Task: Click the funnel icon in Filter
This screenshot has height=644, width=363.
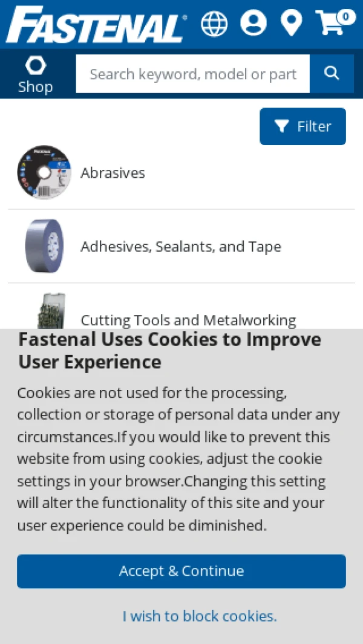Action: click(281, 126)
